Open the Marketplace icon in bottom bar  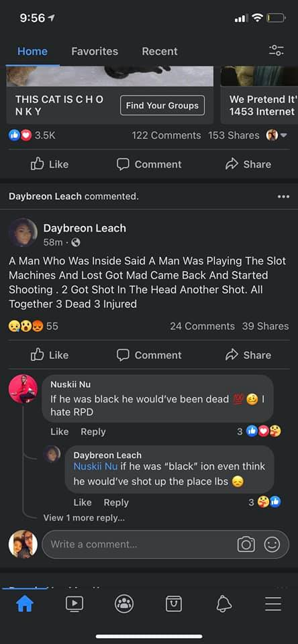point(173,604)
